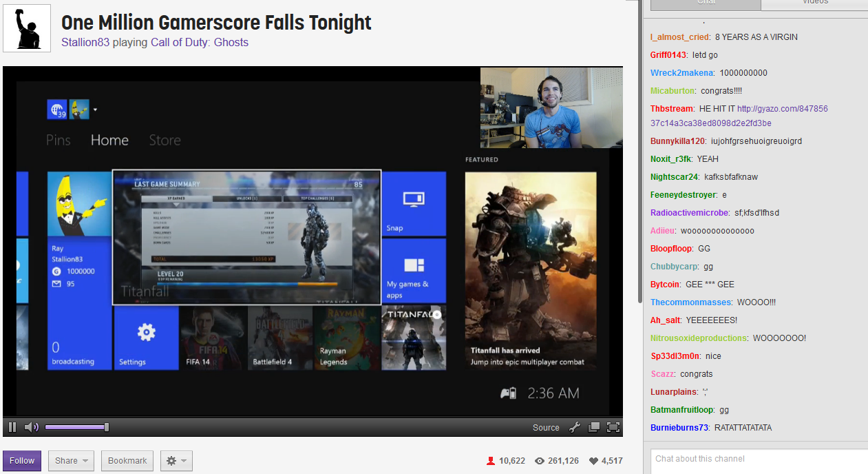Switch to the Videos tab
Screen dimensions: 868x474
(814, 3)
